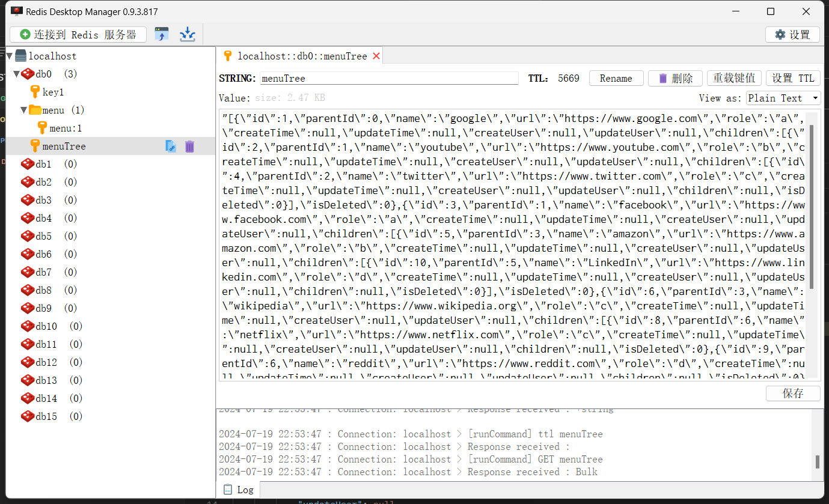Open the View as Plain Text dropdown
This screenshot has width=829, height=504.
click(783, 98)
